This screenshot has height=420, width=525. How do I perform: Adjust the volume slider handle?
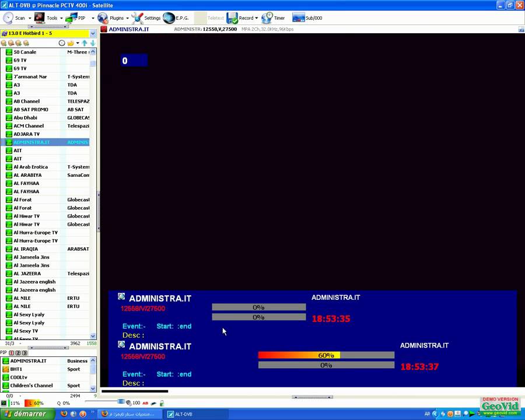pos(121,401)
